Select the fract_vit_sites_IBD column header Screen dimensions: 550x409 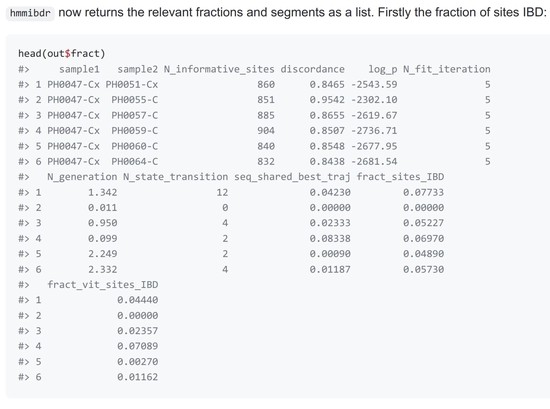coord(103,284)
